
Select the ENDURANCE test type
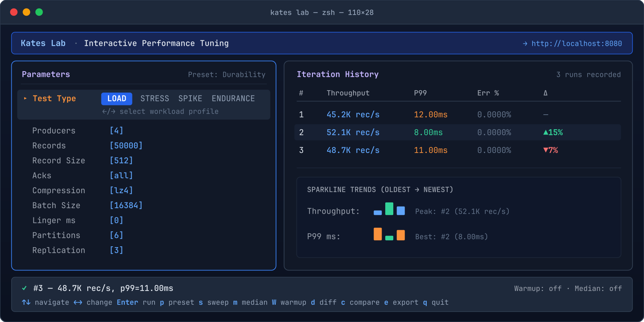pyautogui.click(x=233, y=99)
